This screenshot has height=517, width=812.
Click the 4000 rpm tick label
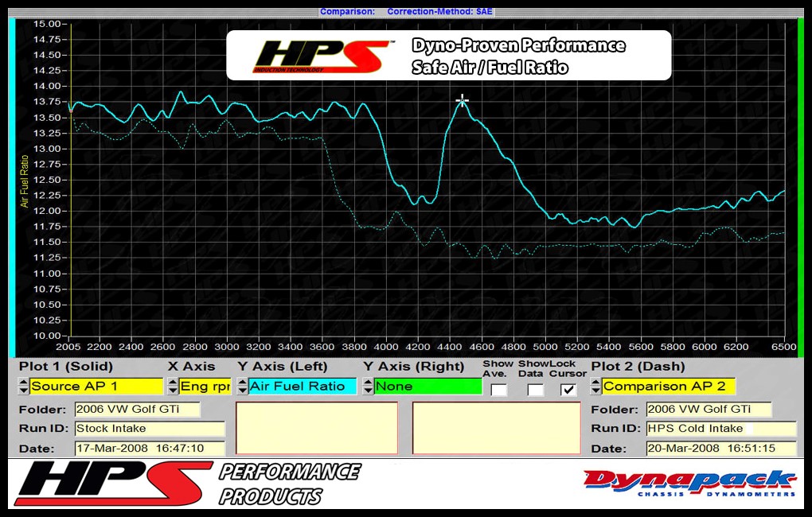click(386, 347)
